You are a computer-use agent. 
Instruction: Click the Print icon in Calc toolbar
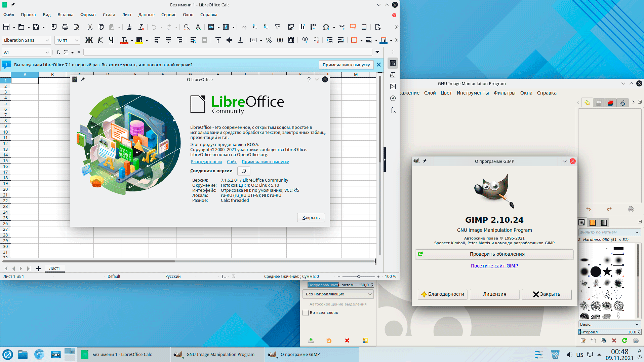coord(65,27)
